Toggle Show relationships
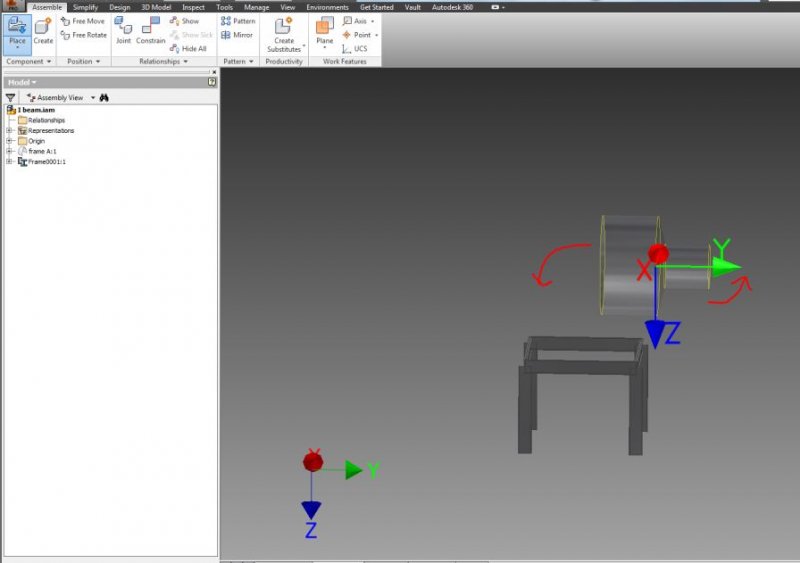The width and height of the screenshot is (800, 563). [184, 21]
